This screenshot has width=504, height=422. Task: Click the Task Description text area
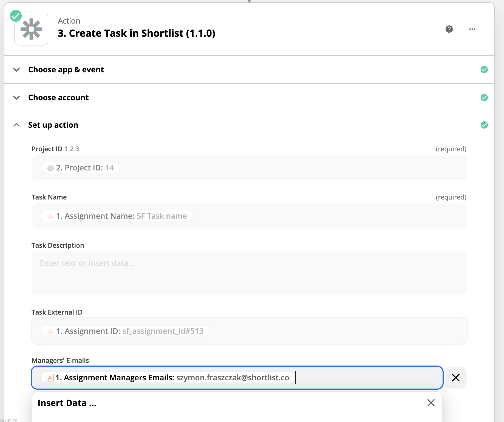(x=249, y=273)
